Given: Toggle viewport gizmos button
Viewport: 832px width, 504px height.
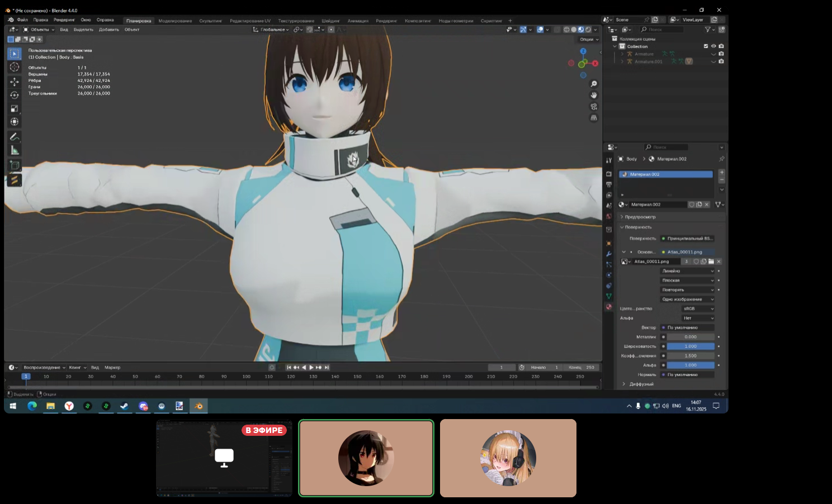Looking at the screenshot, I should coord(523,30).
